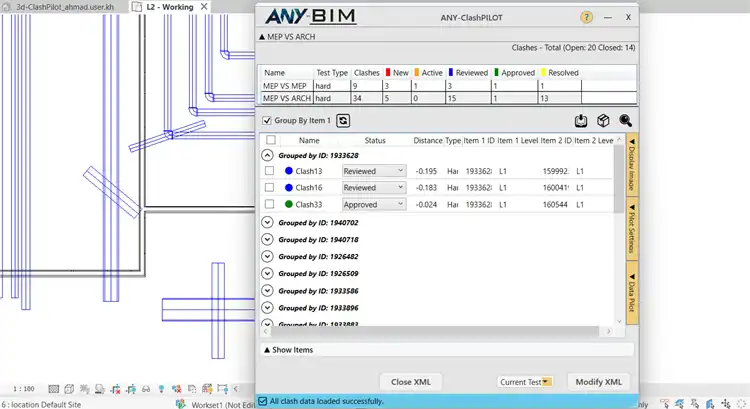The width and height of the screenshot is (750, 409).
Task: Open the Pilot Settings side tab
Action: click(632, 230)
